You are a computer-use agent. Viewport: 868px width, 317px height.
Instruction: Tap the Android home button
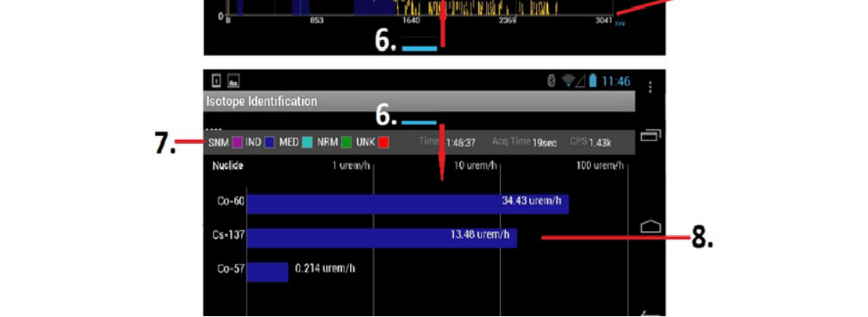650,225
